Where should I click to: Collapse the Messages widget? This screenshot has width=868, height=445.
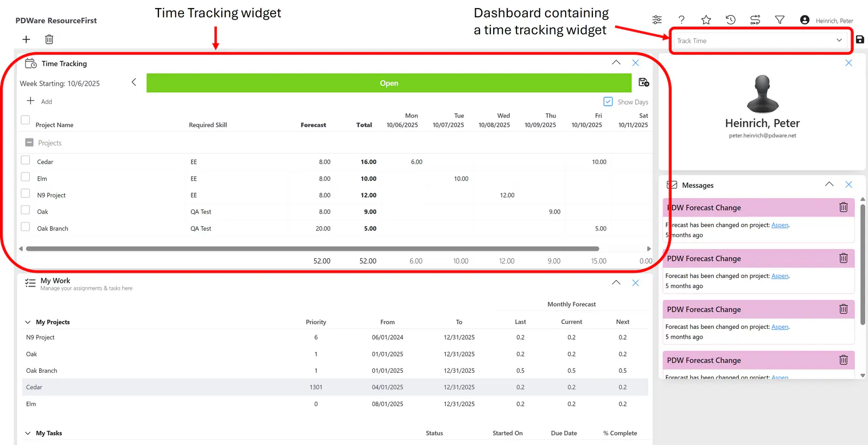tap(829, 184)
